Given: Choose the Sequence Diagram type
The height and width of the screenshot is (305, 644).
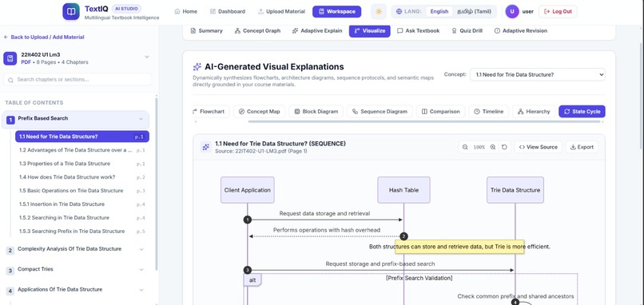Looking at the screenshot, I should tap(380, 112).
